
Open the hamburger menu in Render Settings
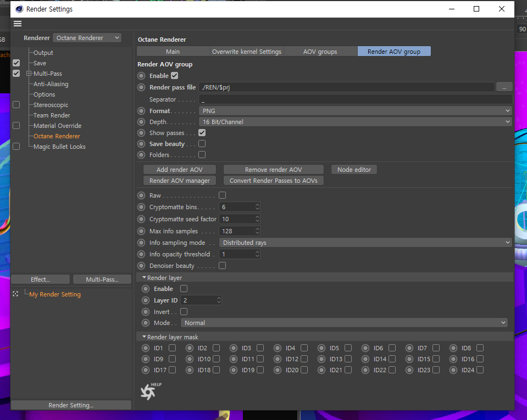tap(18, 24)
